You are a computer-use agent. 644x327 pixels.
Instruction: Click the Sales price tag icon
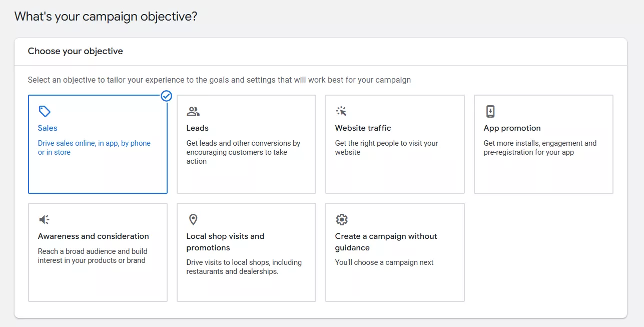pyautogui.click(x=45, y=111)
